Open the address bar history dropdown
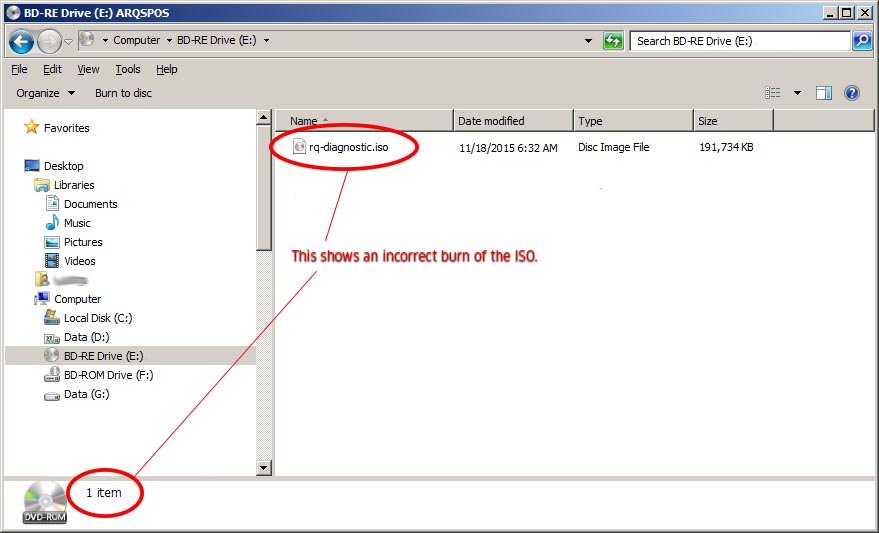This screenshot has width=879, height=533. pos(588,41)
